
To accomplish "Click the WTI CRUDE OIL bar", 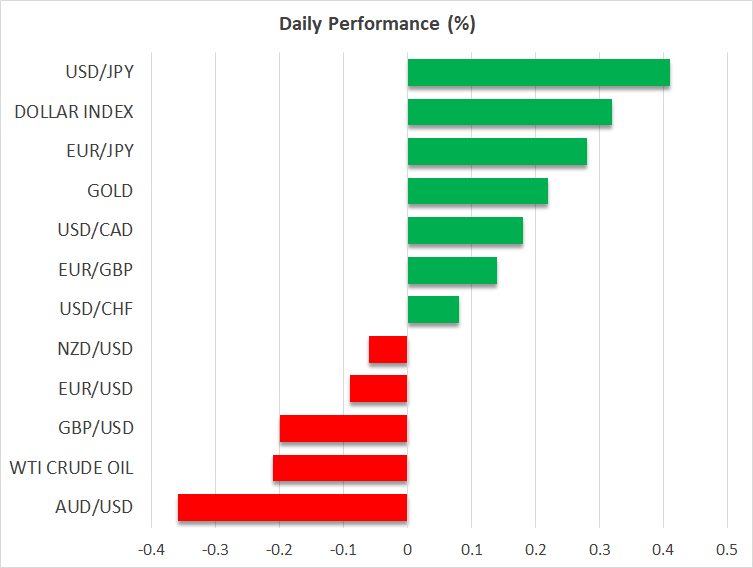I will [340, 467].
